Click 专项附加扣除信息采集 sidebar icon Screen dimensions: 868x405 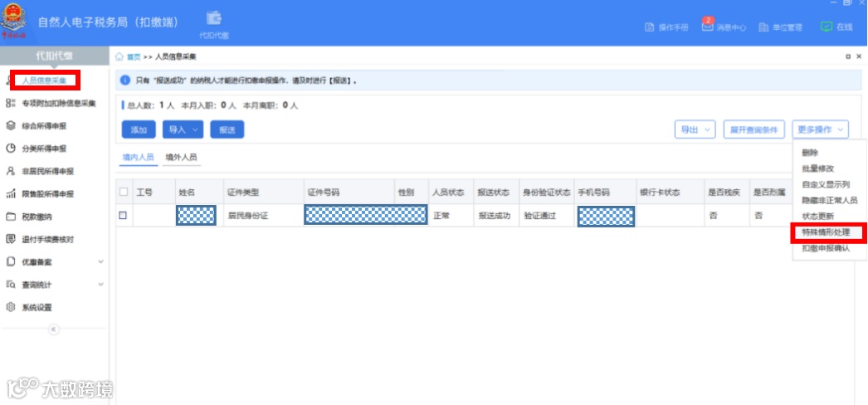10,104
